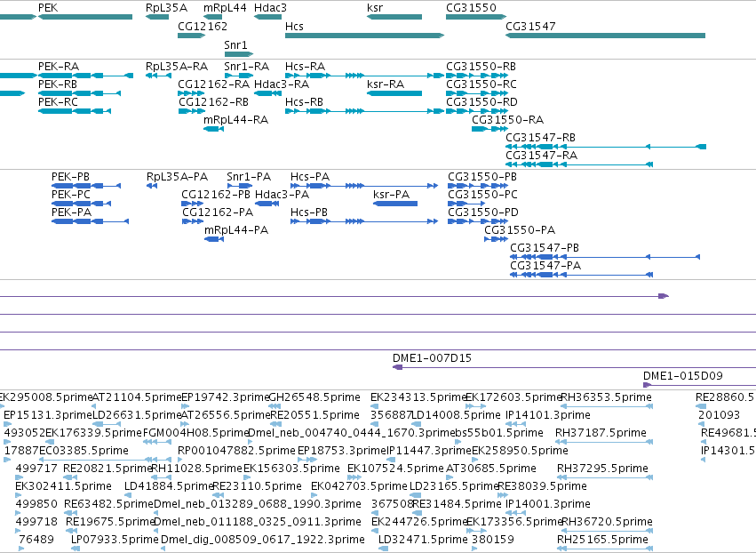This screenshot has width=756, height=553.
Task: Select the PEK-PB protein label
Action: 70,177
